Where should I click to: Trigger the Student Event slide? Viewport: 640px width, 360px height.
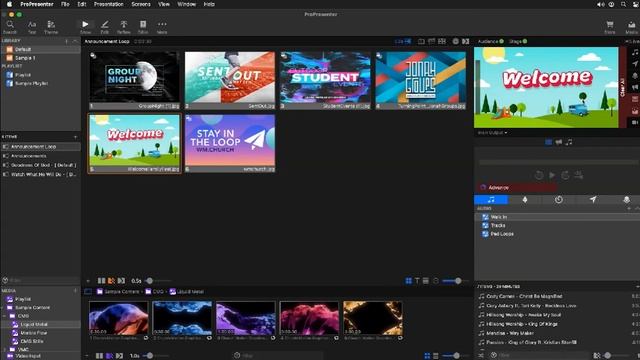click(325, 80)
